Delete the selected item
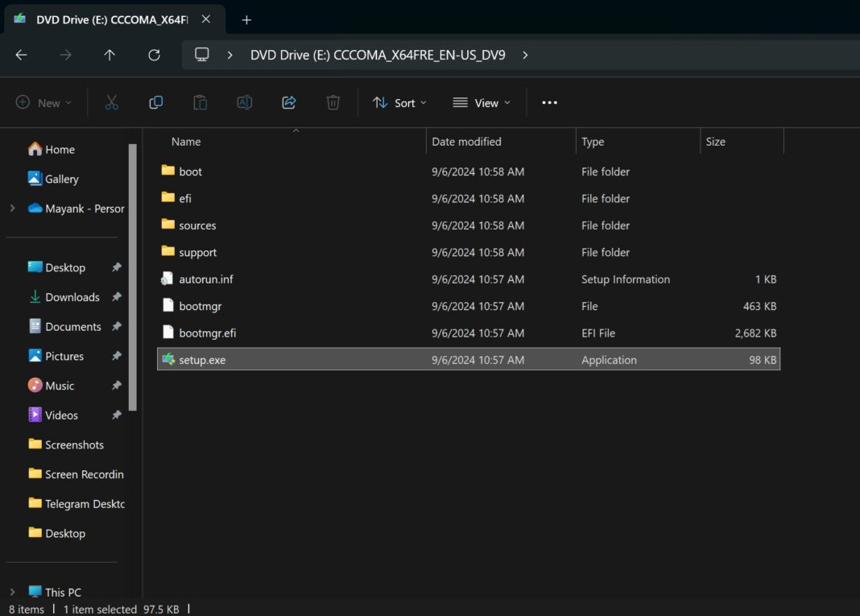Viewport: 860px width, 616px height. point(333,102)
